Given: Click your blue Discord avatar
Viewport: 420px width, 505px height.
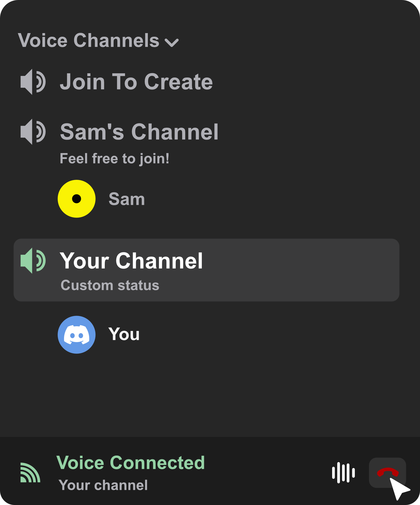Looking at the screenshot, I should 77,335.
